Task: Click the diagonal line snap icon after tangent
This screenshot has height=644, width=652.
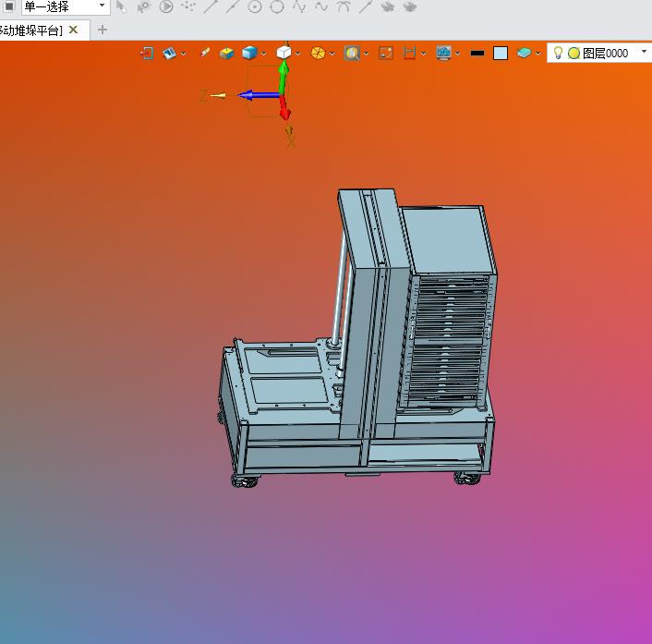Action: [x=365, y=6]
